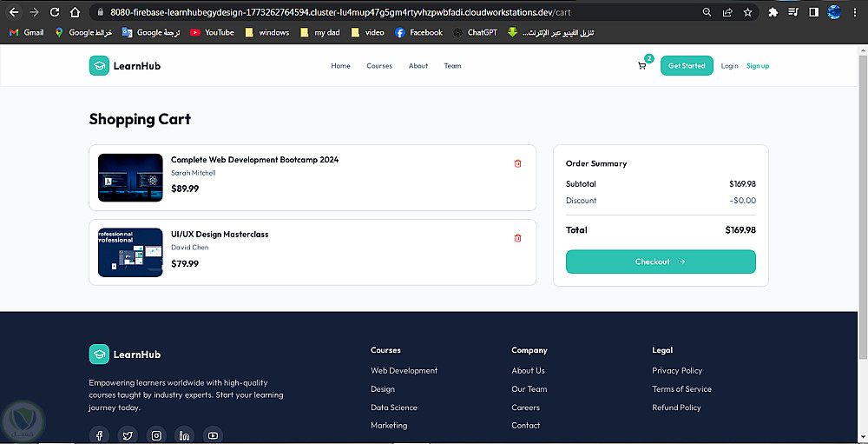Click the Checkout button
Image resolution: width=868 pixels, height=444 pixels.
tap(661, 262)
